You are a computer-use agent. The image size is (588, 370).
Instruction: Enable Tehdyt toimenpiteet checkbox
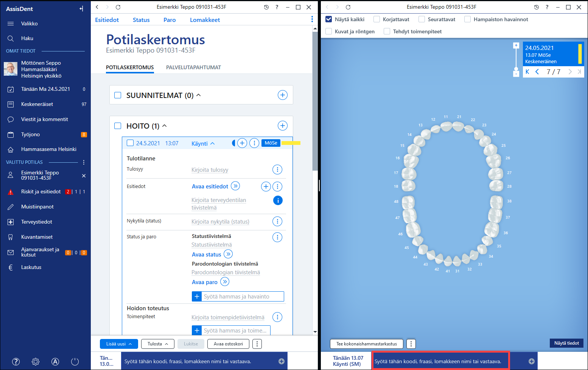pos(387,31)
